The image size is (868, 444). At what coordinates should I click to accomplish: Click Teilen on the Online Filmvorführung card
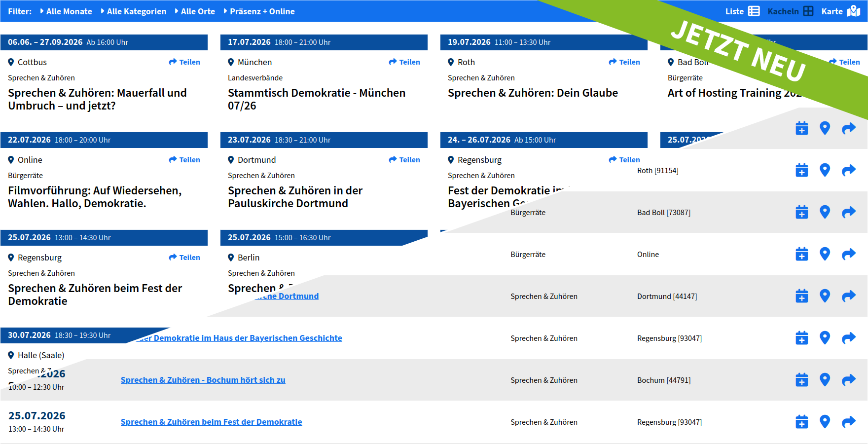click(184, 160)
